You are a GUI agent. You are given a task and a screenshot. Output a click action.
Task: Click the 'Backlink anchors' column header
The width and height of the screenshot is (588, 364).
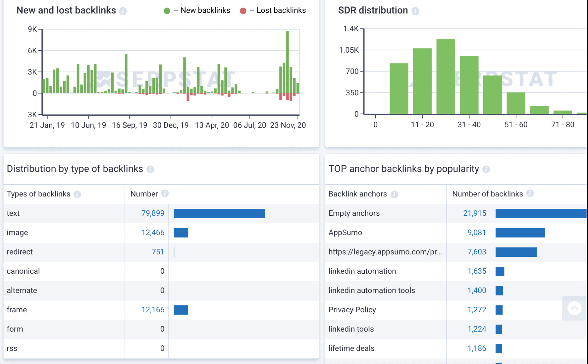[x=357, y=194]
